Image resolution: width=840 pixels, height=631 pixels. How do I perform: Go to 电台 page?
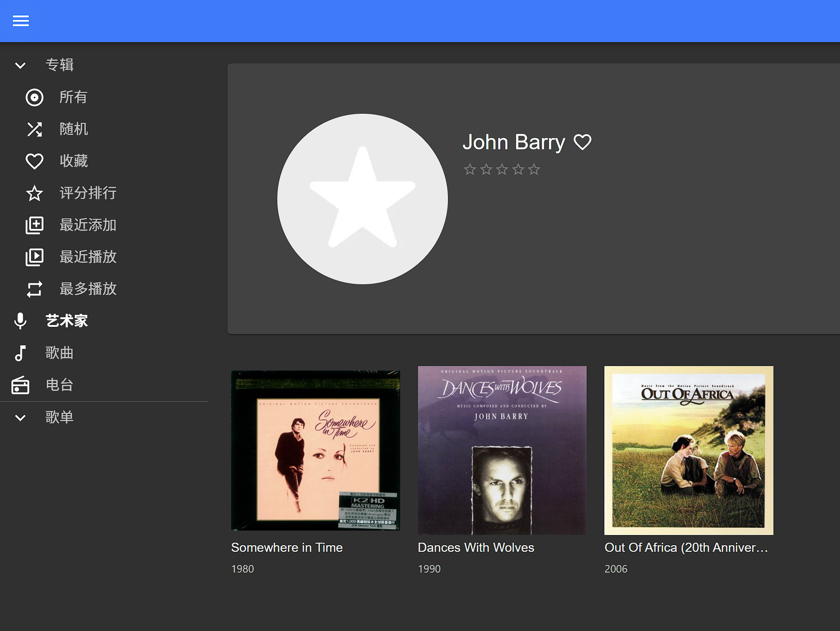pos(59,385)
